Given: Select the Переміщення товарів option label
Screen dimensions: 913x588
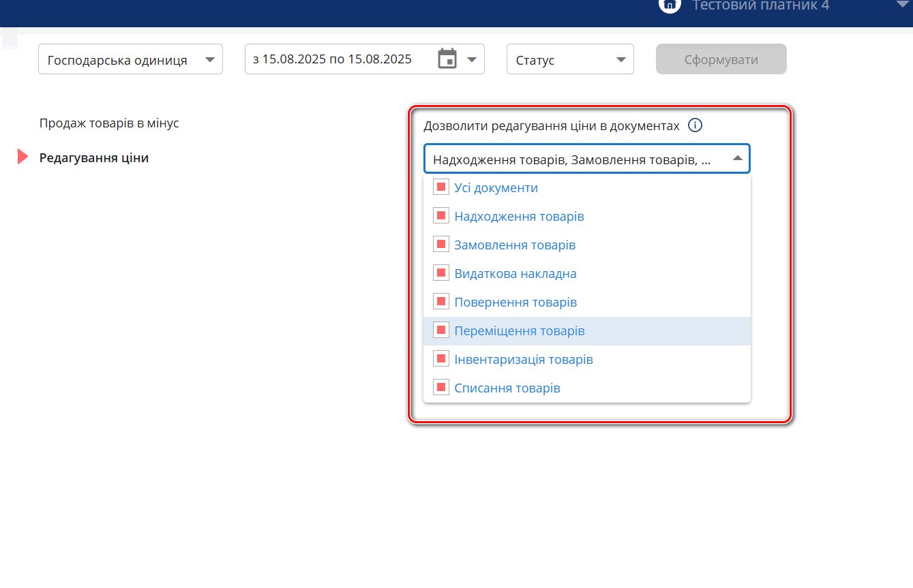Looking at the screenshot, I should tap(519, 331).
